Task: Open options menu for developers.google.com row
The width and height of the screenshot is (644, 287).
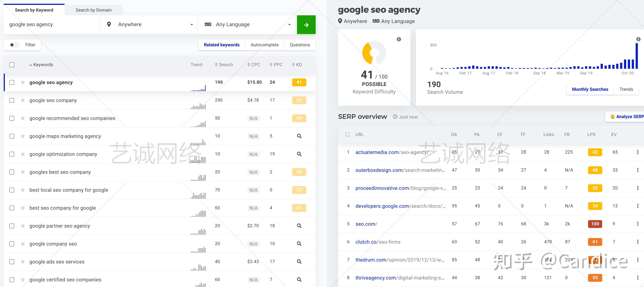Action: point(637,206)
